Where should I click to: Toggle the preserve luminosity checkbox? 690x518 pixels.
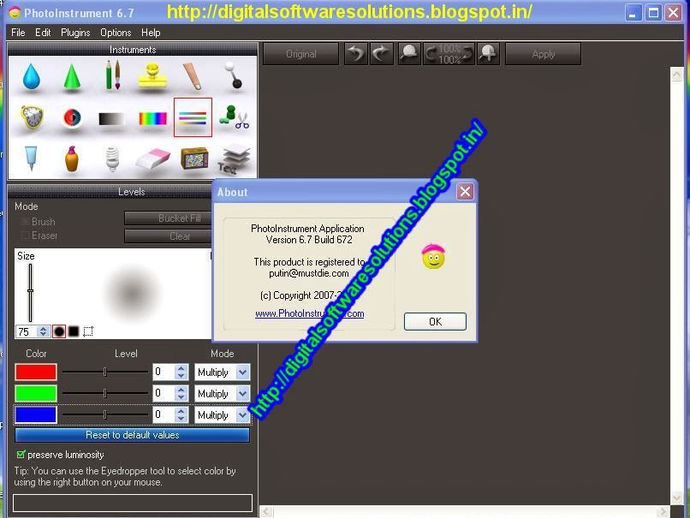(x=20, y=454)
